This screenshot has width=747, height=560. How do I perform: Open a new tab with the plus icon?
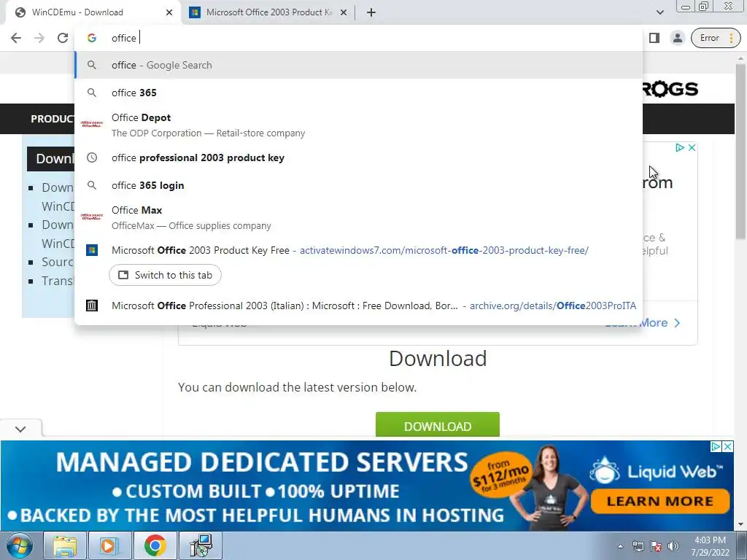371,12
